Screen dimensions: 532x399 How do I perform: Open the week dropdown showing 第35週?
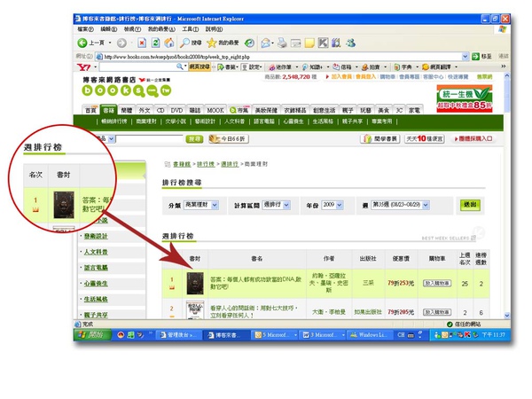tap(400, 205)
